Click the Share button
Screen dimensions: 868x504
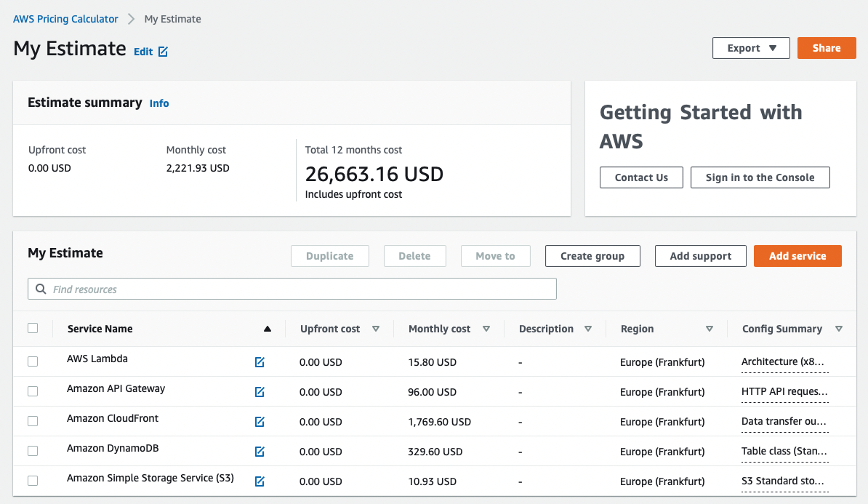pyautogui.click(x=827, y=48)
